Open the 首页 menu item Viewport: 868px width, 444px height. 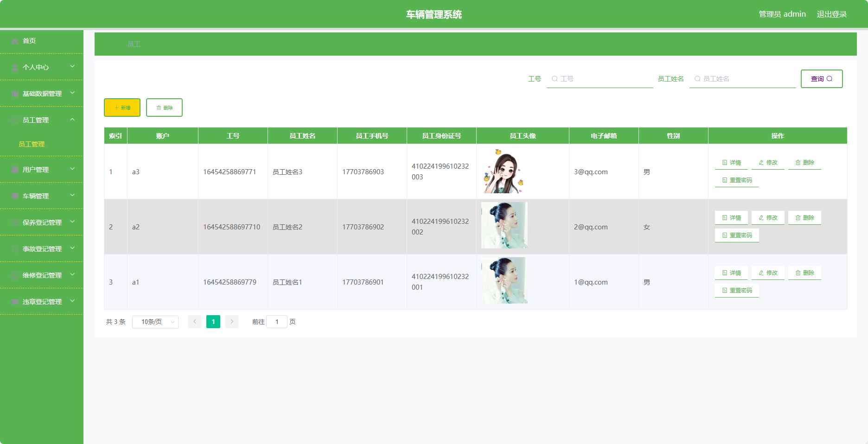[x=42, y=41]
